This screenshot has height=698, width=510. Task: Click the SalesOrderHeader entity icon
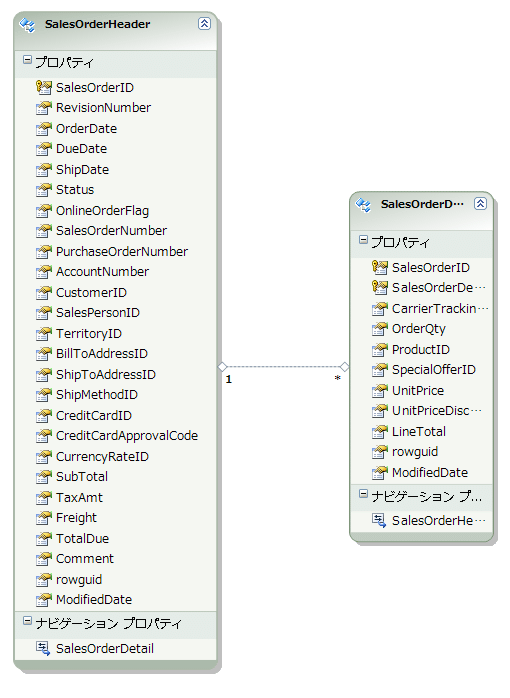point(28,24)
